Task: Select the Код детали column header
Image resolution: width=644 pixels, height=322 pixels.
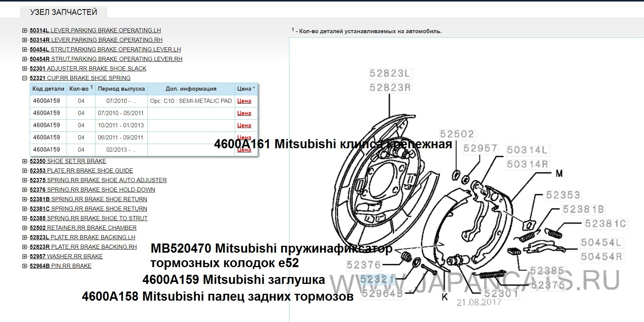Action: point(48,89)
